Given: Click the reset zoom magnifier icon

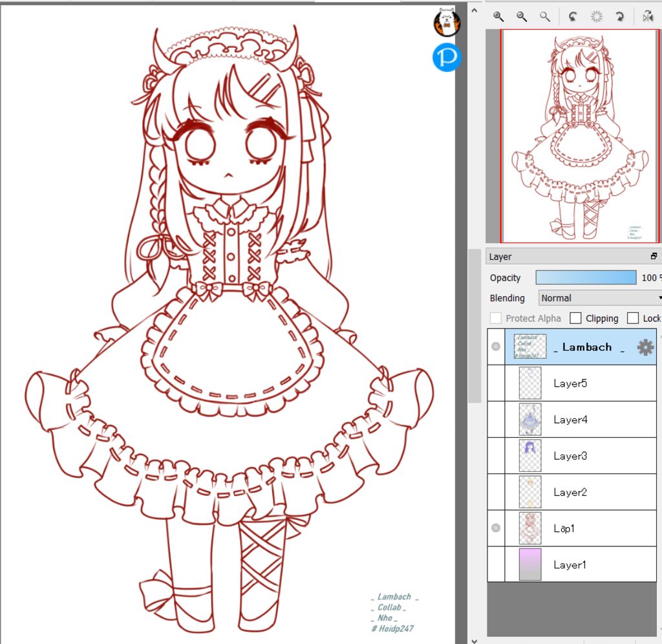Looking at the screenshot, I should [x=545, y=16].
